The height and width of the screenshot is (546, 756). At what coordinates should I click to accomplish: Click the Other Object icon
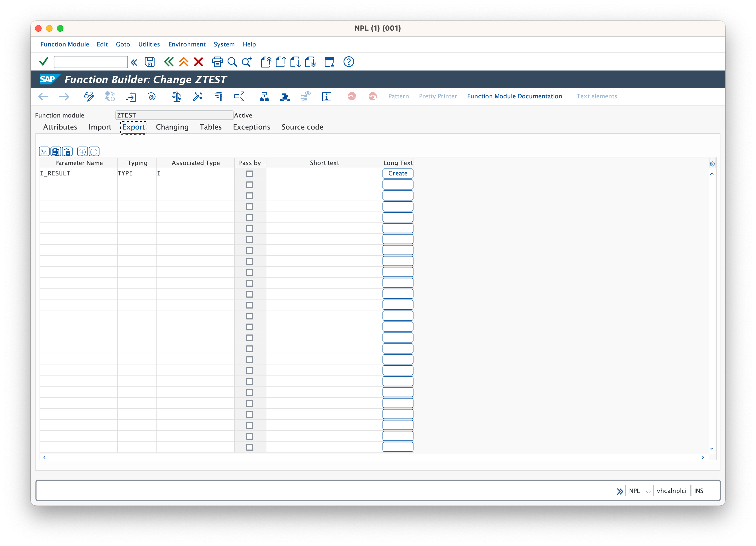coord(131,97)
